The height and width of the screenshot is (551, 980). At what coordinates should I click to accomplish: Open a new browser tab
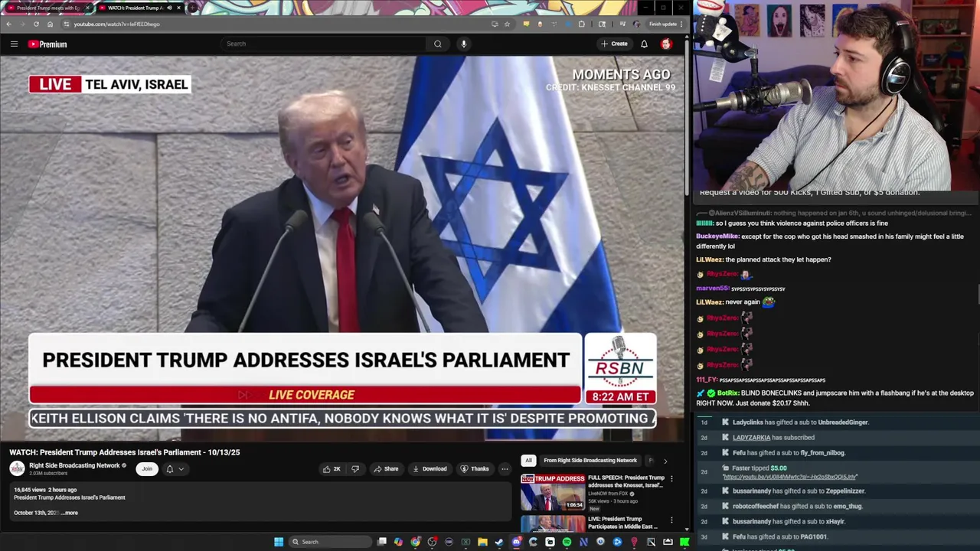(193, 8)
